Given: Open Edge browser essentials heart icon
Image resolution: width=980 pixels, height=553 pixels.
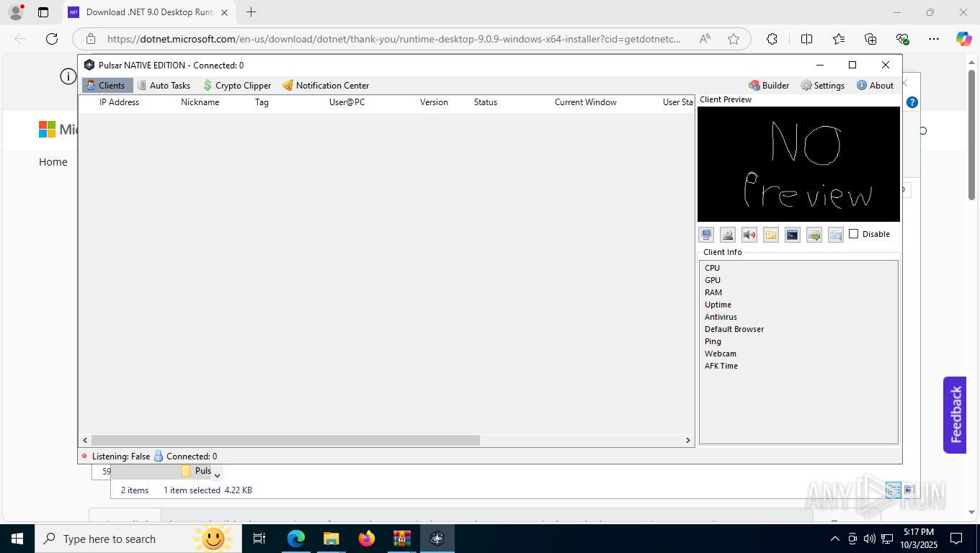Looking at the screenshot, I should 902,39.
